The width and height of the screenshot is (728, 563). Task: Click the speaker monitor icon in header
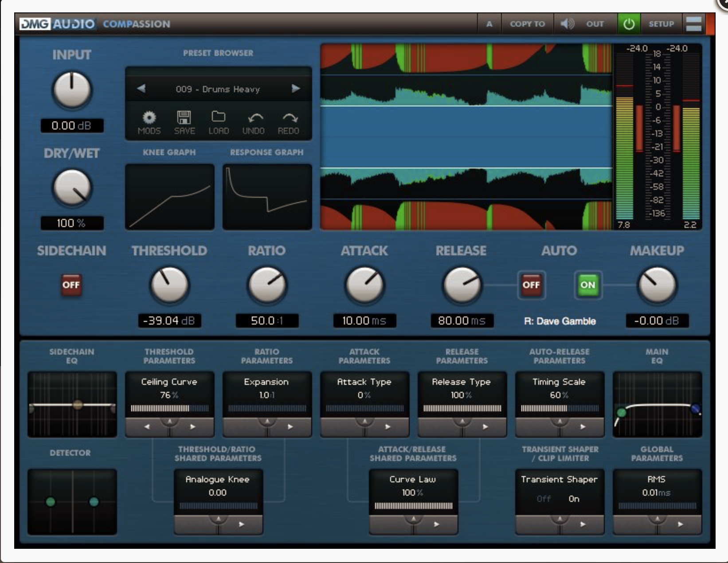(x=567, y=24)
